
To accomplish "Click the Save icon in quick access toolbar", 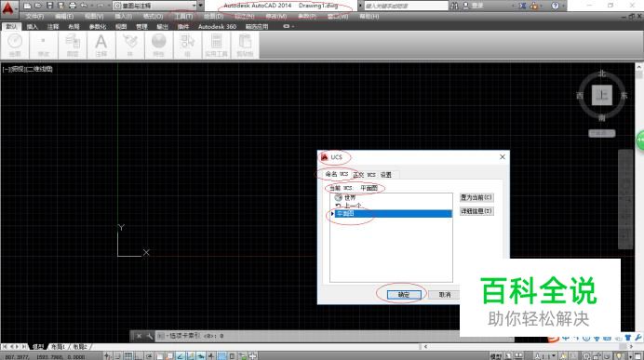I will coord(49,6).
